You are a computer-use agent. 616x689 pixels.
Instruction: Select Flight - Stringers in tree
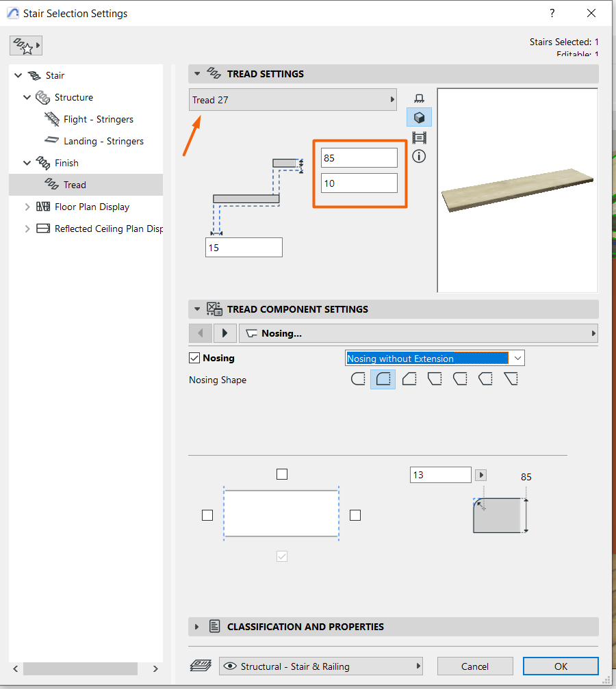[98, 119]
